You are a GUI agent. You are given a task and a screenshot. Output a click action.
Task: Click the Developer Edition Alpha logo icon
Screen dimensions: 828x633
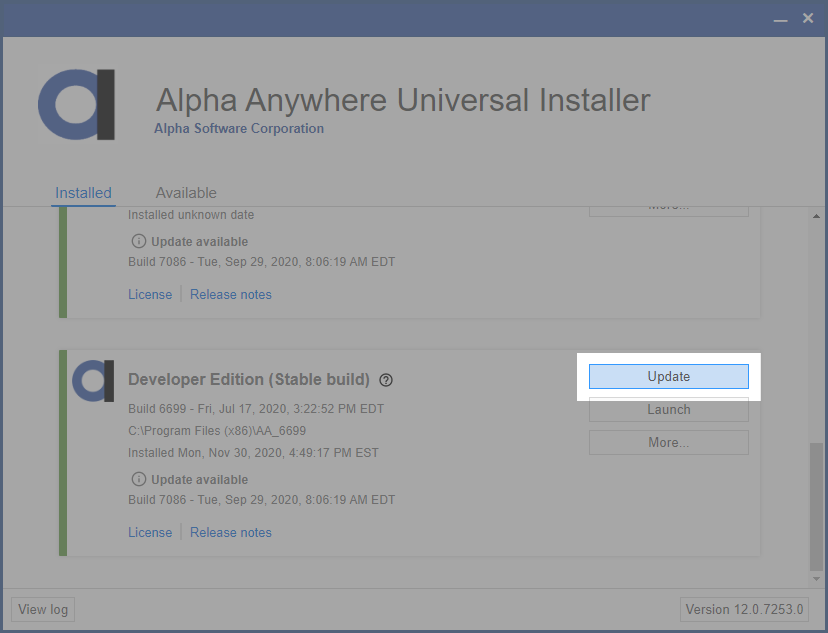tap(93, 381)
